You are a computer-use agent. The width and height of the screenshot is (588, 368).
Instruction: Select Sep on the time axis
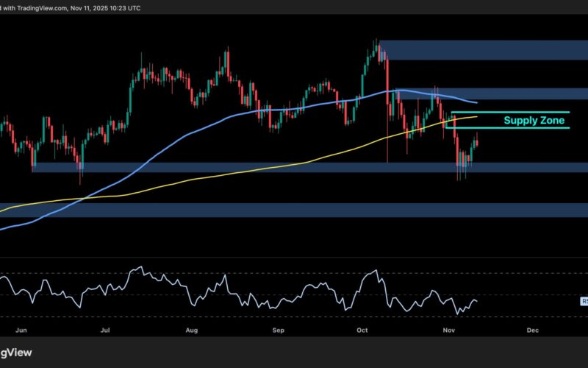point(279,330)
